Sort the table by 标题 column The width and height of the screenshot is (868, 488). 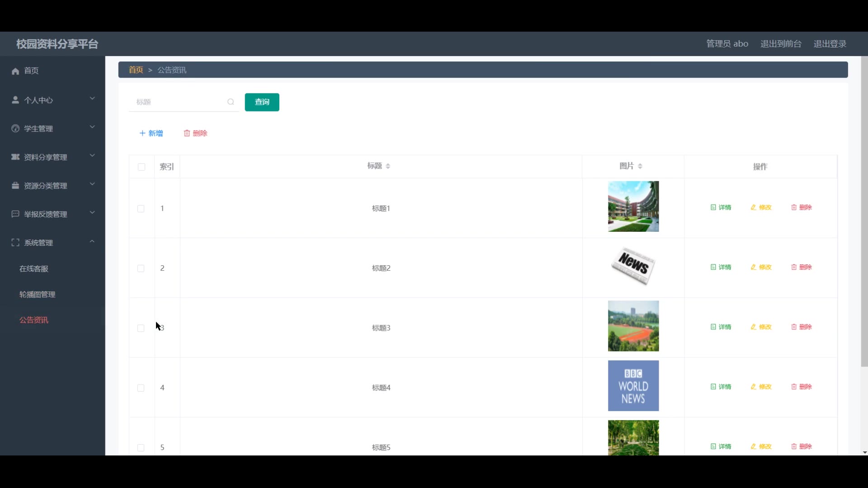click(388, 166)
